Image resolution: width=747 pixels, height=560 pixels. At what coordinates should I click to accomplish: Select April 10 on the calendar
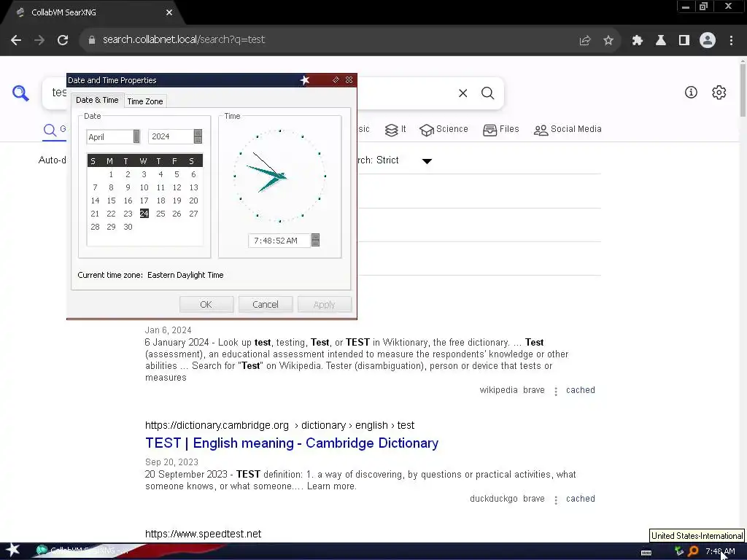pyautogui.click(x=144, y=187)
